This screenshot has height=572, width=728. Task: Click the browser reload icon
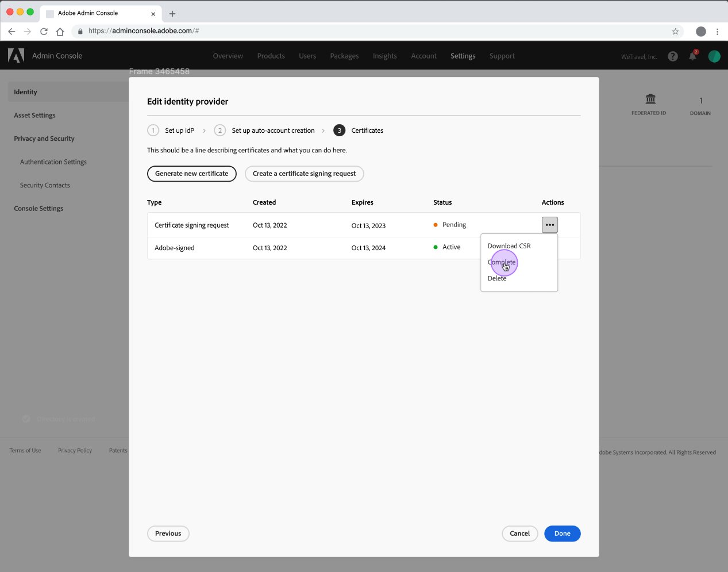(43, 31)
